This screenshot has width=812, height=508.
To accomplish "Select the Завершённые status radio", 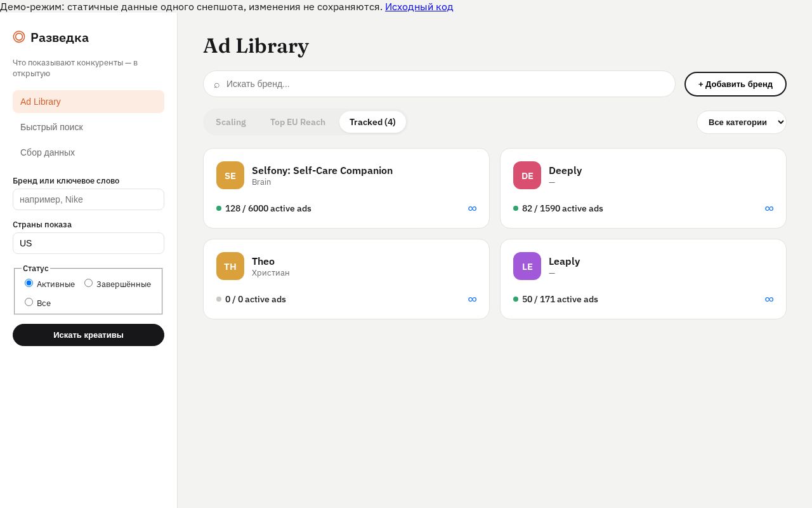I will click(89, 283).
